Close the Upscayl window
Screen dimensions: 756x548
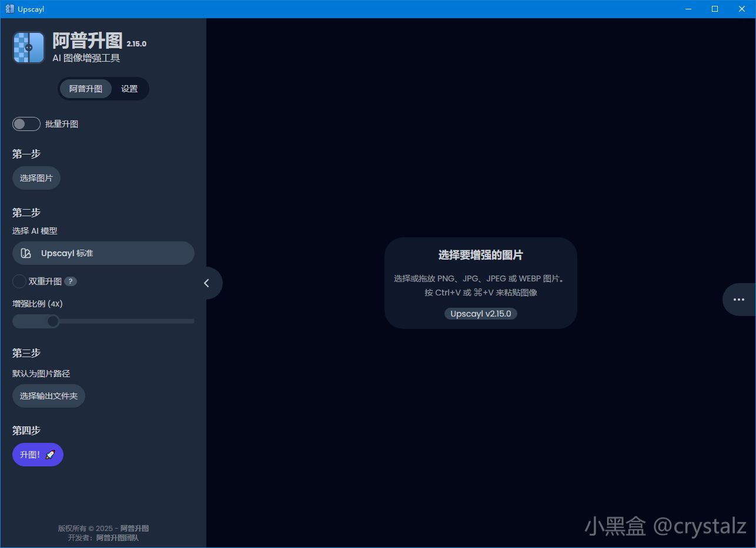point(742,9)
